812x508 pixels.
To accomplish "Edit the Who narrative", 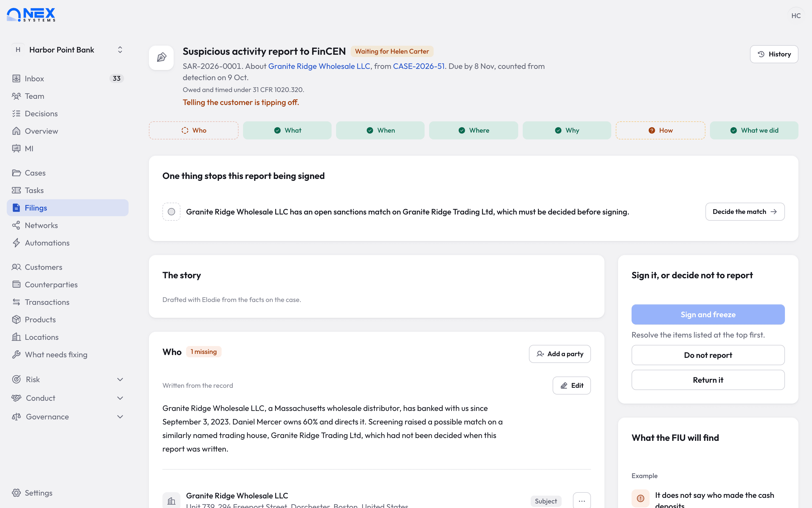I will click(x=572, y=385).
